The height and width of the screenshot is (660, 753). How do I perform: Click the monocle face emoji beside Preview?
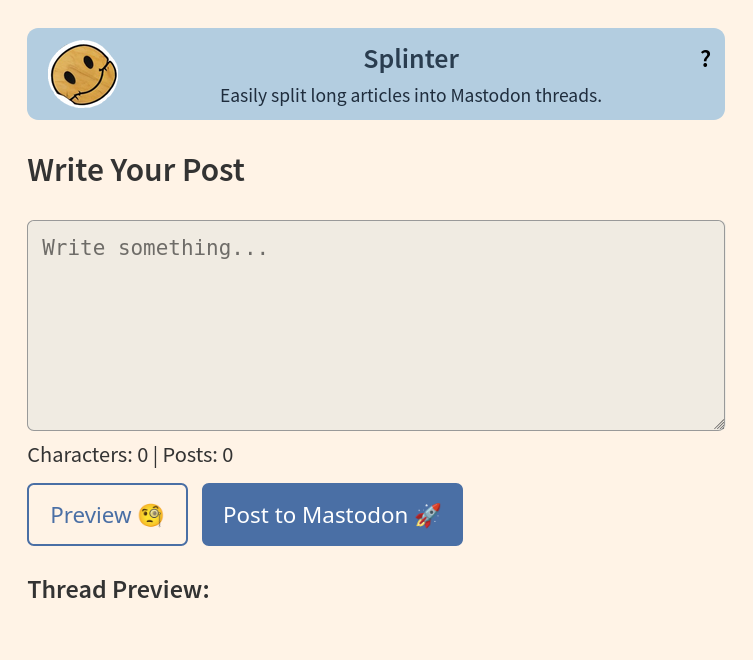pyautogui.click(x=151, y=515)
